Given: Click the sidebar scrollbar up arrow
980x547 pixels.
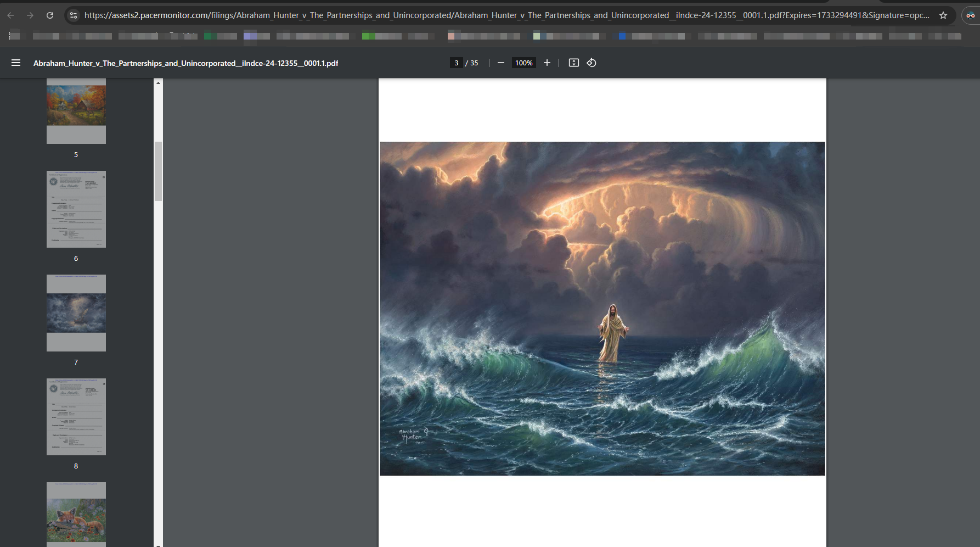Looking at the screenshot, I should [158, 83].
